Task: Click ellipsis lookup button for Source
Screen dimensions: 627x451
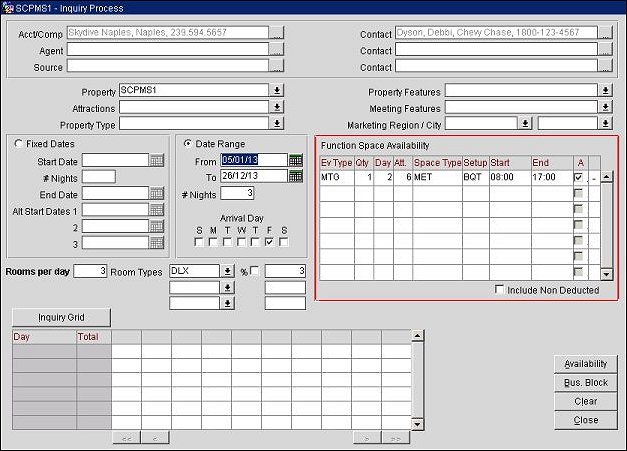Action: pos(276,67)
